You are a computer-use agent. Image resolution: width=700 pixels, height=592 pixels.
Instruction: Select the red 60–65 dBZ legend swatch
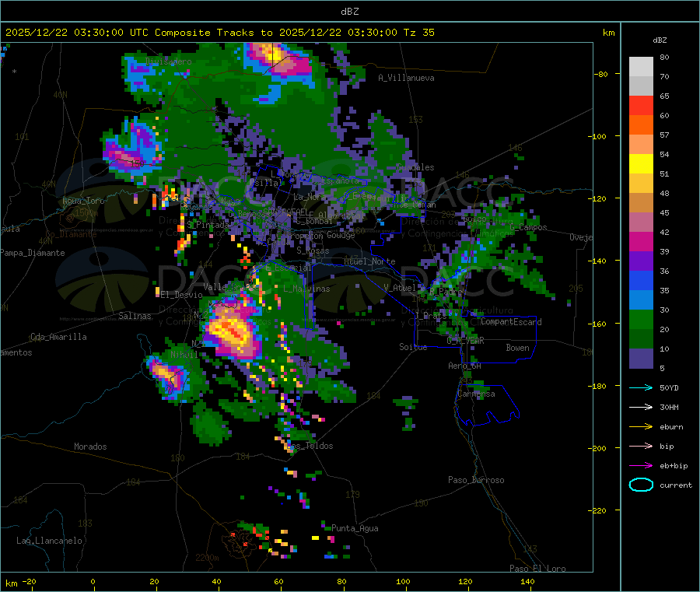pyautogui.click(x=641, y=105)
